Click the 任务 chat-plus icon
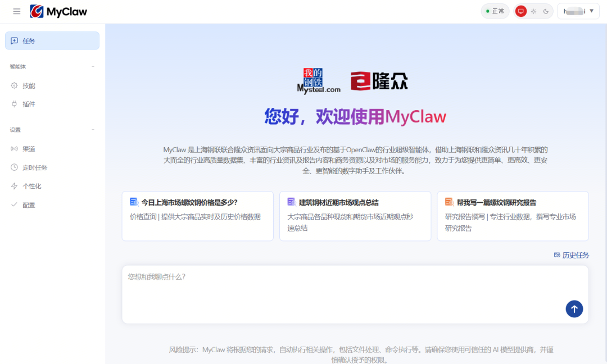This screenshot has width=607, height=364. click(x=14, y=40)
